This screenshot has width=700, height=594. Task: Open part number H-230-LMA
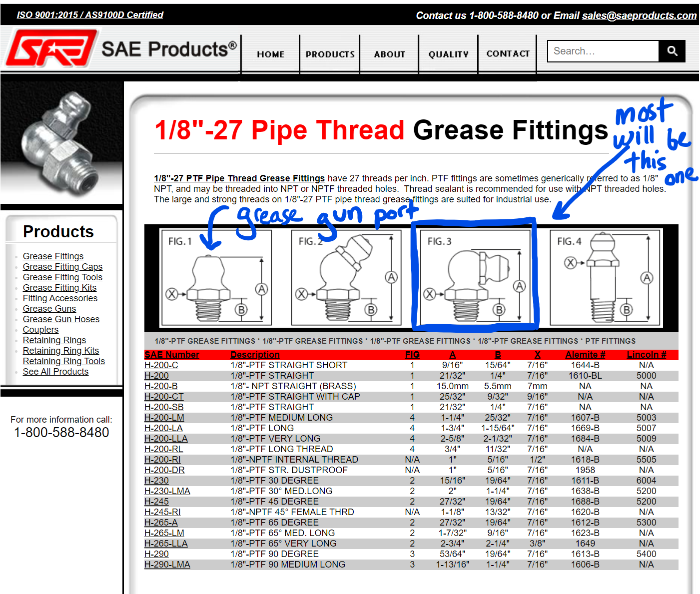click(x=167, y=491)
